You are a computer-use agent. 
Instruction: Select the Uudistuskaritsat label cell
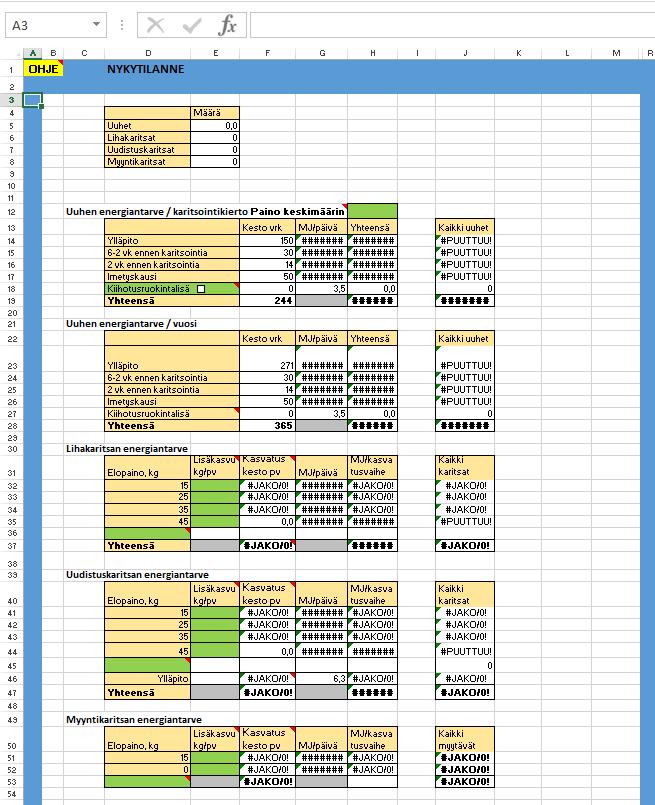click(x=147, y=150)
